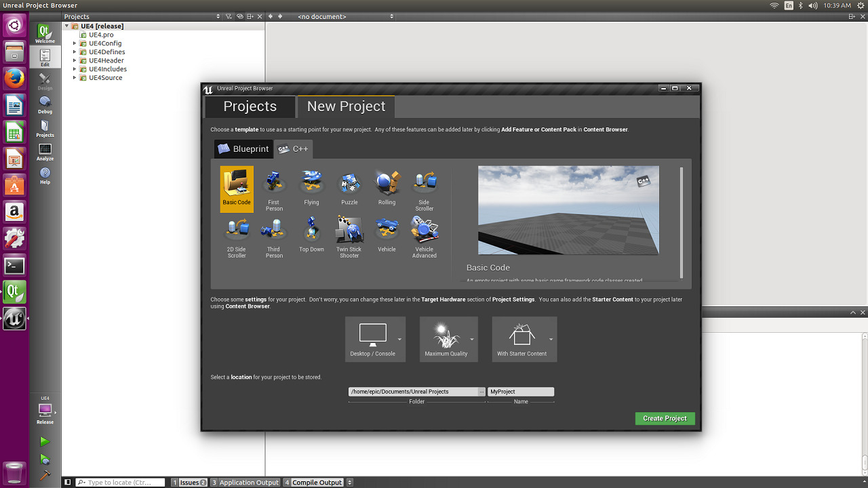This screenshot has height=488, width=868.
Task: Choose the Vehicle Advanced template
Action: tap(425, 237)
